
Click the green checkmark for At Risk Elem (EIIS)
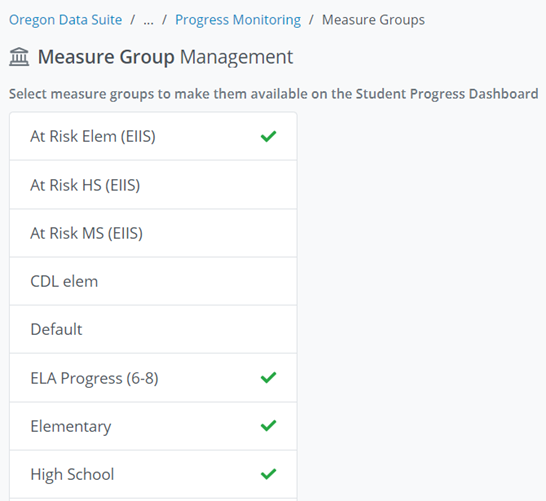point(268,136)
